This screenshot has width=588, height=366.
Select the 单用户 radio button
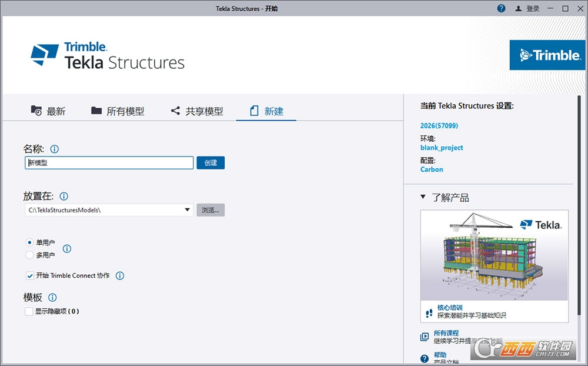(x=29, y=242)
